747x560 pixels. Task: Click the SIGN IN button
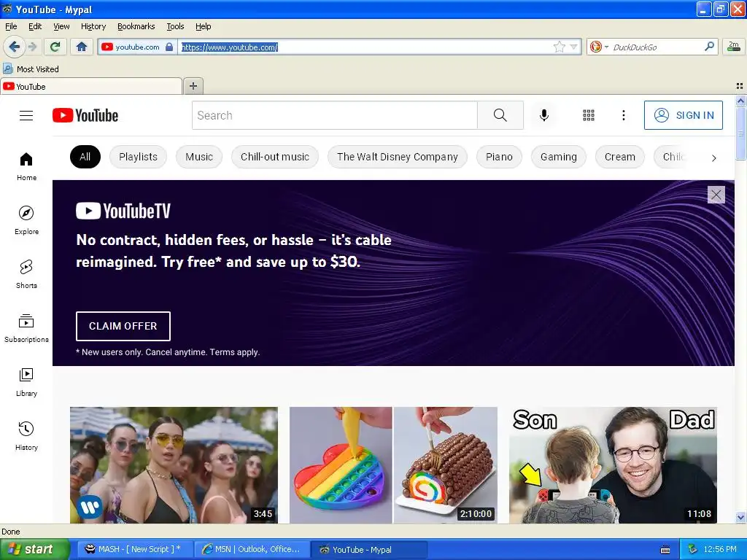point(683,115)
